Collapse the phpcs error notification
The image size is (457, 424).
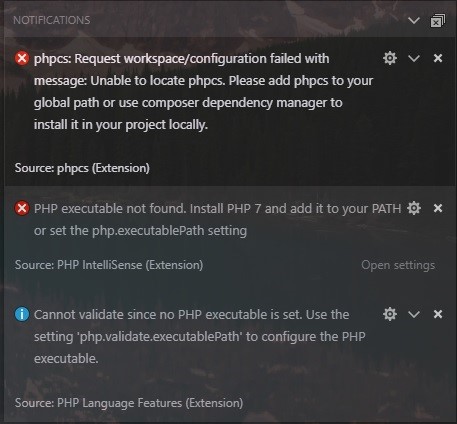[x=414, y=59]
